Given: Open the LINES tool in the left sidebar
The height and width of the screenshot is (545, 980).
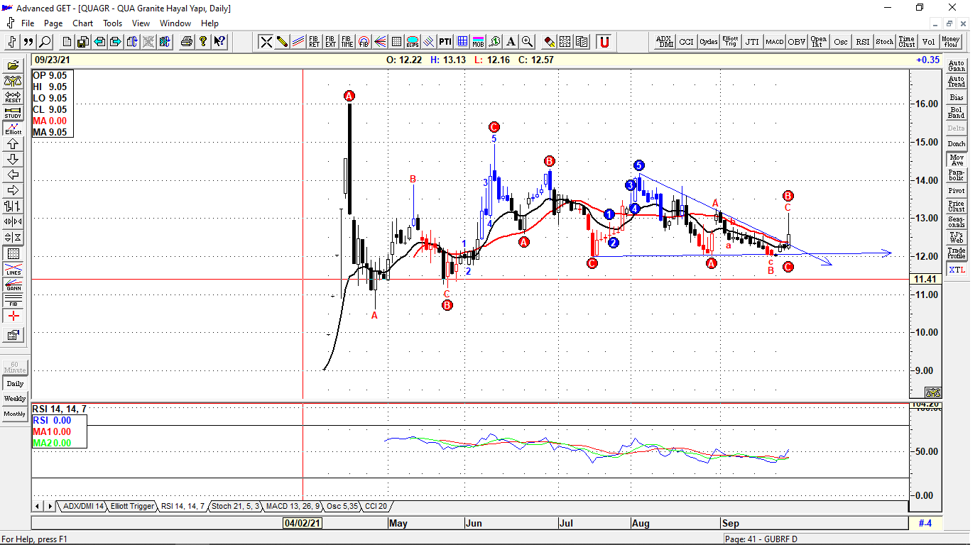Looking at the screenshot, I should (13, 270).
